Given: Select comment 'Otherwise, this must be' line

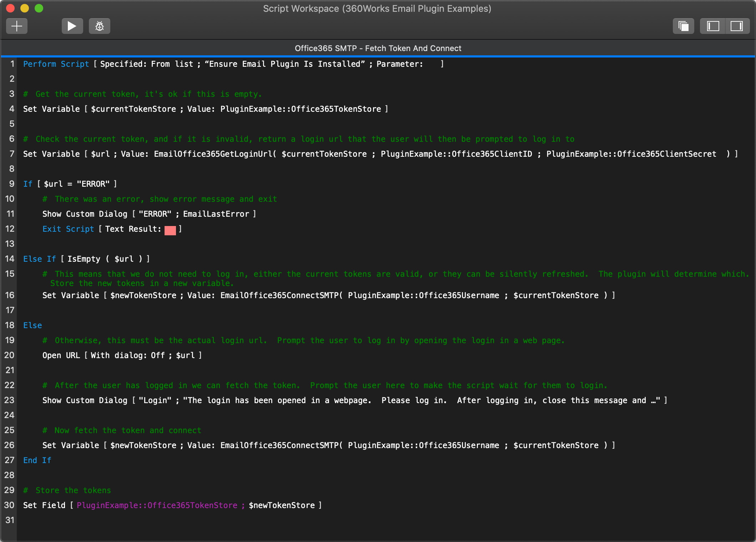Looking at the screenshot, I should coord(303,340).
